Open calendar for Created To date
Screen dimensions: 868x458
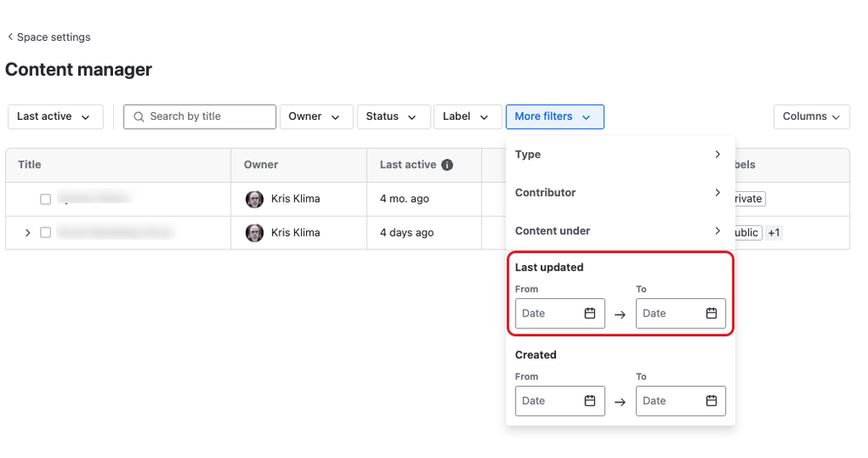click(711, 401)
